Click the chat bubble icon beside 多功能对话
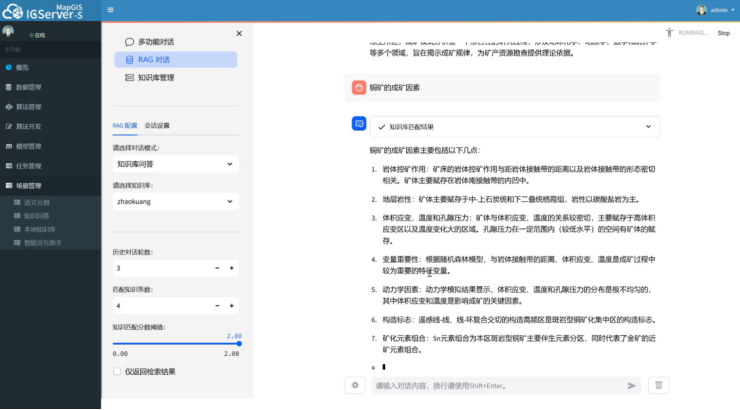Screen dimensions: 740x410 click(x=129, y=42)
